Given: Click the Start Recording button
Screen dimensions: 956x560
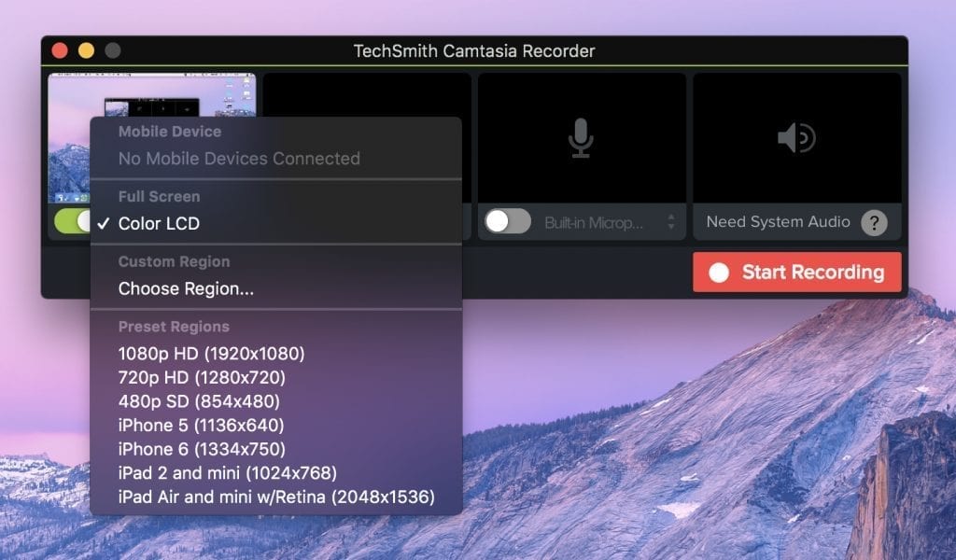Looking at the screenshot, I should tap(797, 272).
